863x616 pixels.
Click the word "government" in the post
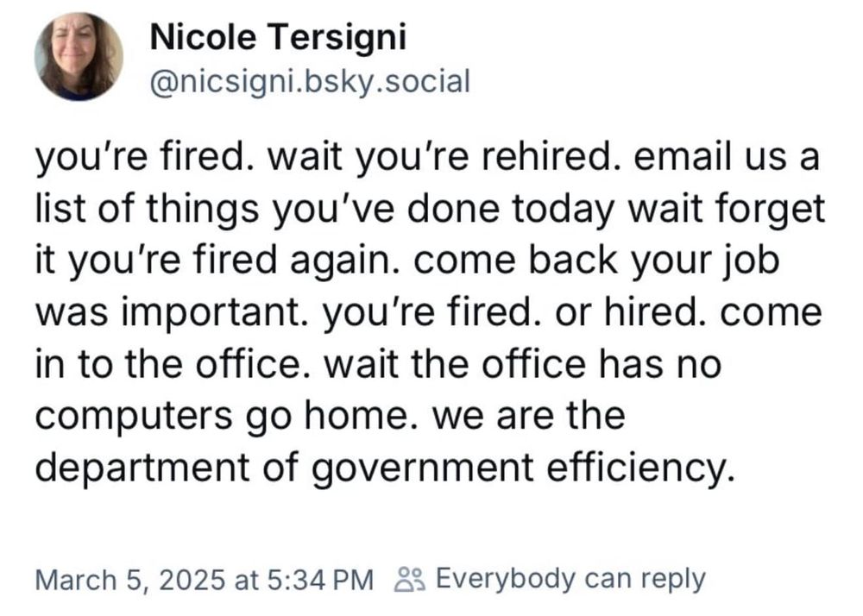pyautogui.click(x=422, y=470)
